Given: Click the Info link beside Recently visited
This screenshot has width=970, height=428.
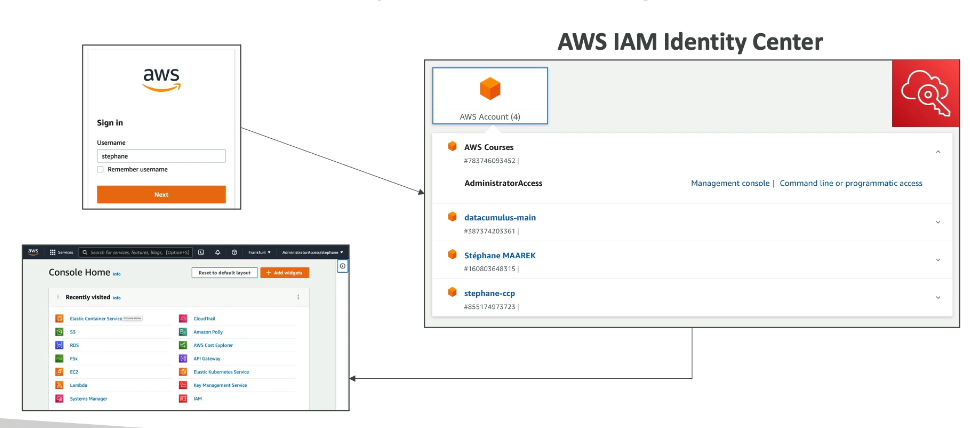Looking at the screenshot, I should point(116,297).
